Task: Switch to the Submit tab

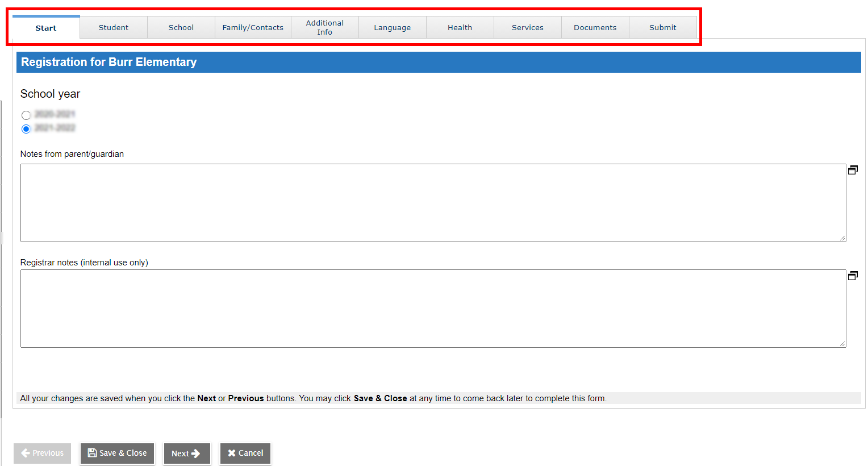Action: pyautogui.click(x=662, y=27)
